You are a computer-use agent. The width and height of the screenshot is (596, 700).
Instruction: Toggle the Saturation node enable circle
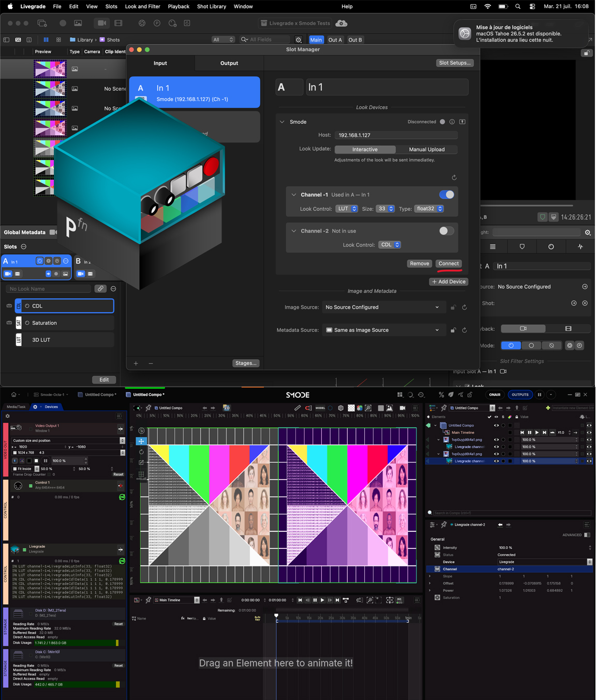[27, 323]
